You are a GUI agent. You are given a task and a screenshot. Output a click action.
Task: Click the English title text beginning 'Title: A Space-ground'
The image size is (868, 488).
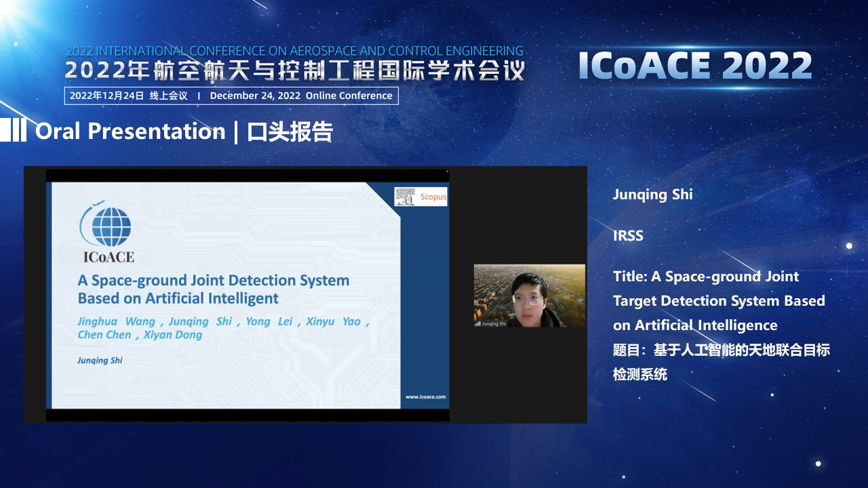pyautogui.click(x=719, y=301)
